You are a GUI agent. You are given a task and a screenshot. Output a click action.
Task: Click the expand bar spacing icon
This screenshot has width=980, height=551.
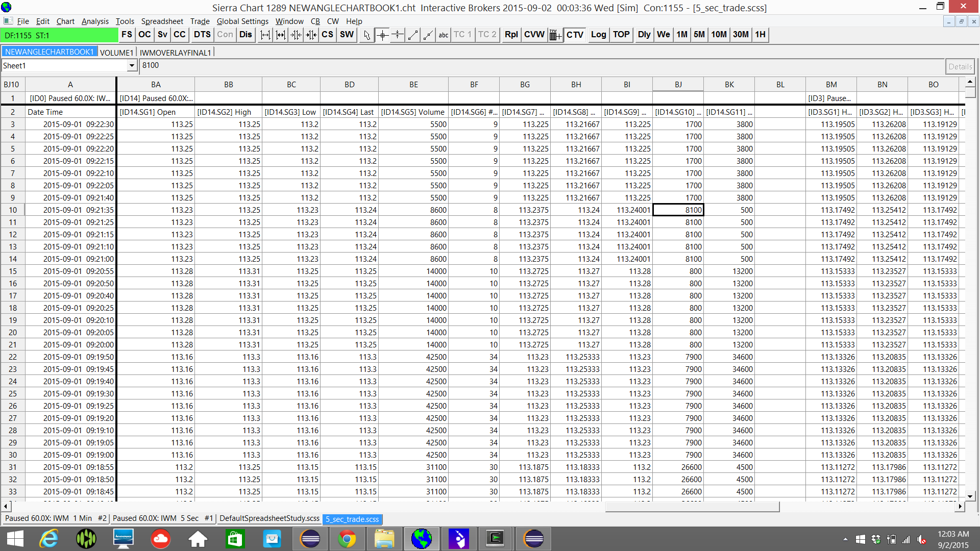(x=265, y=35)
